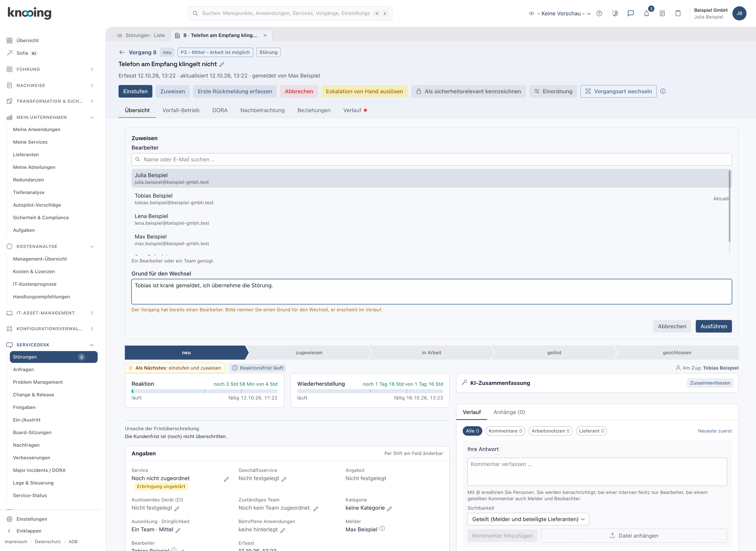Click the Wiederherstellung progress bar
Viewport: 756px width, 551px height.
click(370, 391)
